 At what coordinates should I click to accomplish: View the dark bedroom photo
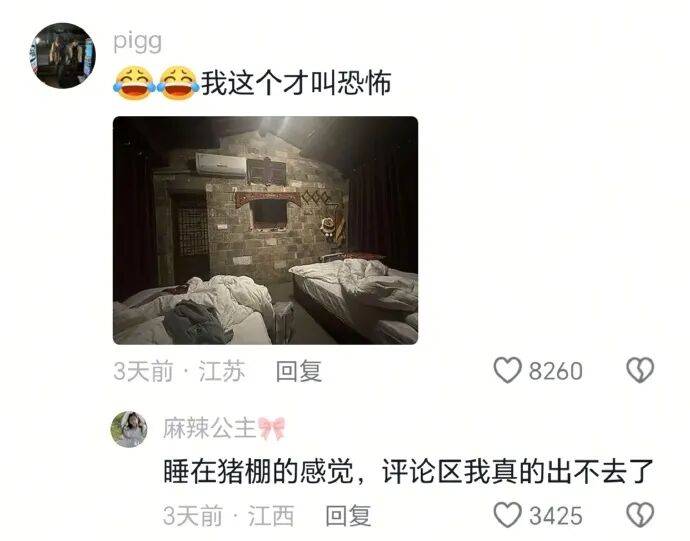pos(265,230)
